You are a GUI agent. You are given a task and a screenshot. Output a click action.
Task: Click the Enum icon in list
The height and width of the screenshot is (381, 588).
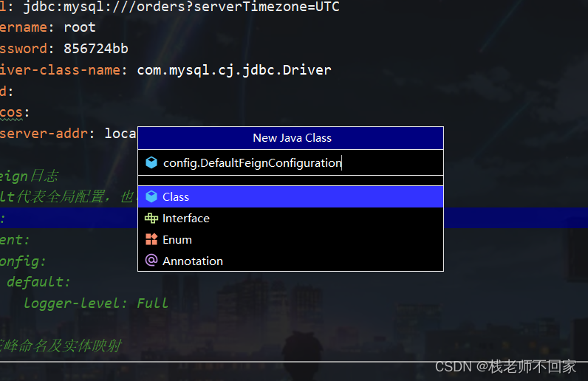[151, 239]
